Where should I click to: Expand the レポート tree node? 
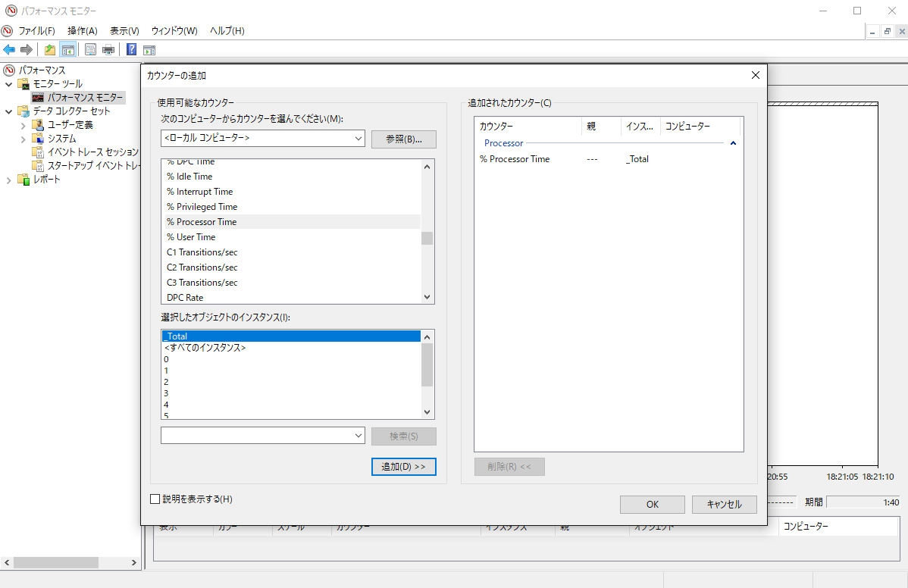pyautogui.click(x=8, y=180)
